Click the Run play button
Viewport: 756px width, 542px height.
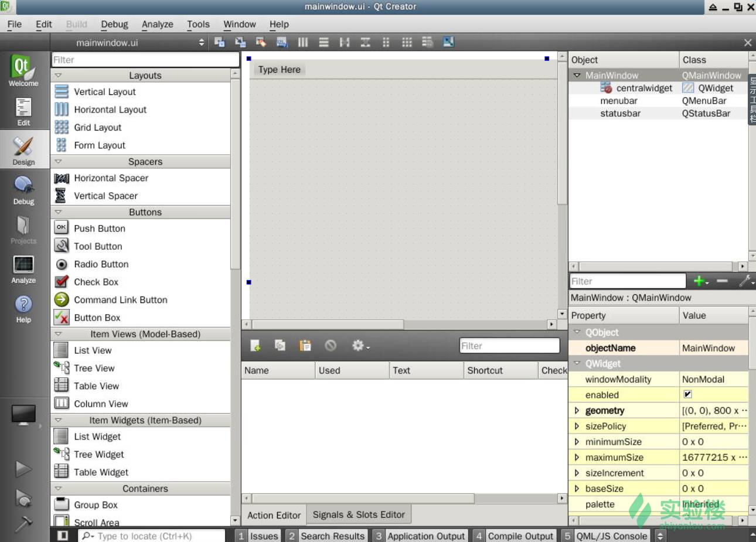click(x=23, y=469)
